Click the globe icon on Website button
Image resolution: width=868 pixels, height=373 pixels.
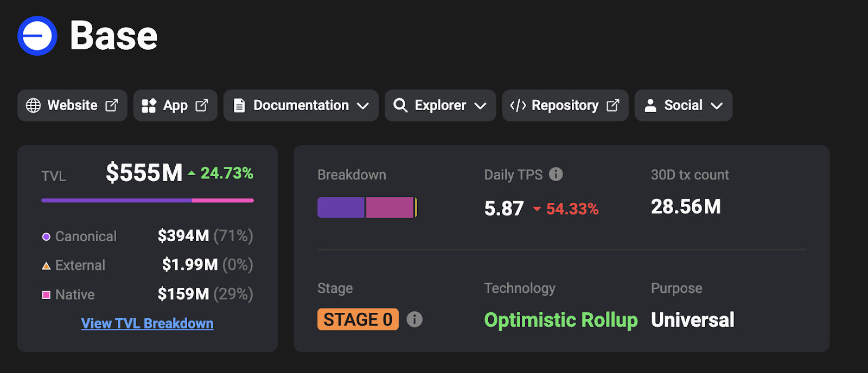(x=34, y=106)
